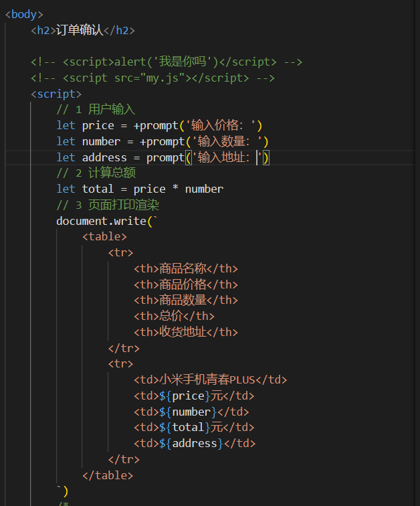
Task: Click the opening body tag
Action: (x=24, y=15)
